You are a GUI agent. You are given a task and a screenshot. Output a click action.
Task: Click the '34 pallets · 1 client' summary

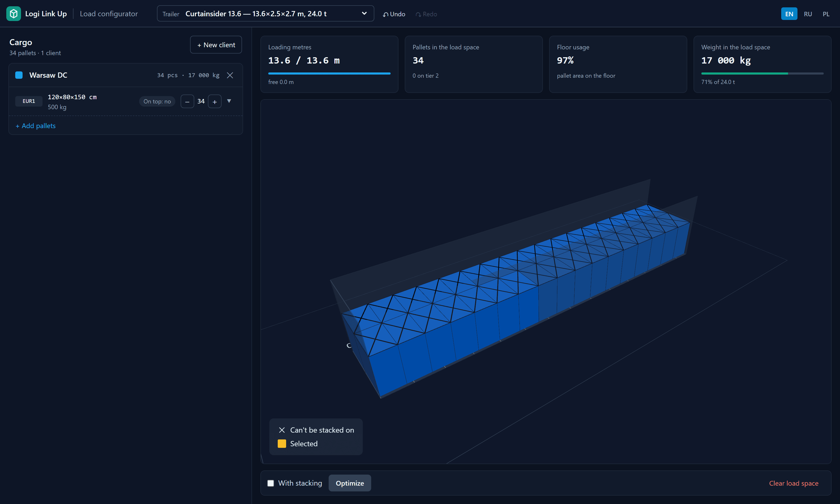35,53
